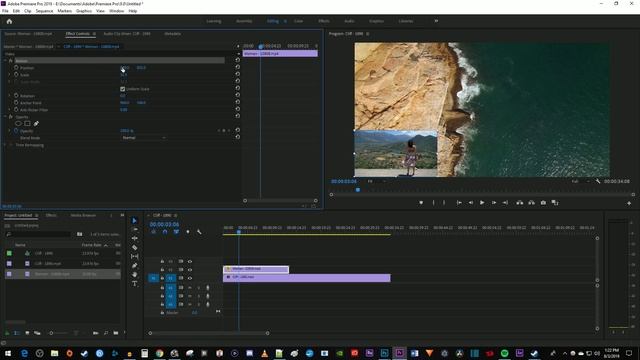The height and width of the screenshot is (360, 640).
Task: Select the Pen tool in the Tools panel
Action: [x=135, y=265]
